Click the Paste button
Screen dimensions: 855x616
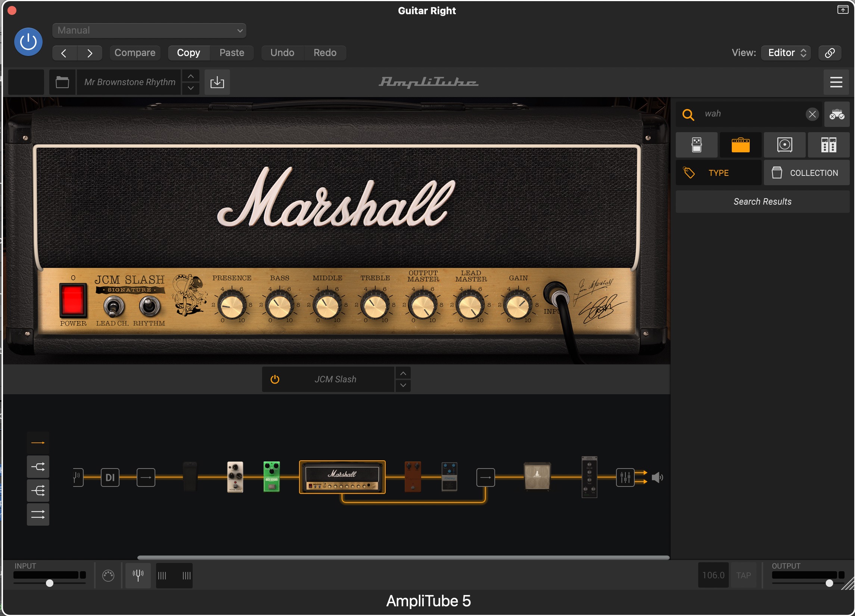[x=232, y=53]
